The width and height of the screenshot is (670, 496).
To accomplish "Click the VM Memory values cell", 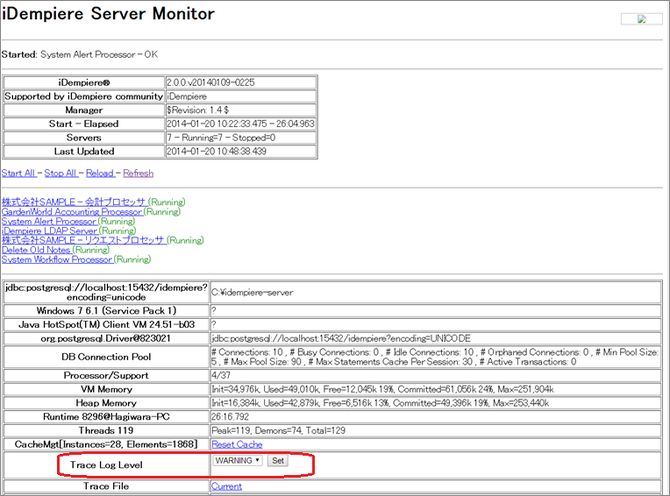I will [x=436, y=389].
